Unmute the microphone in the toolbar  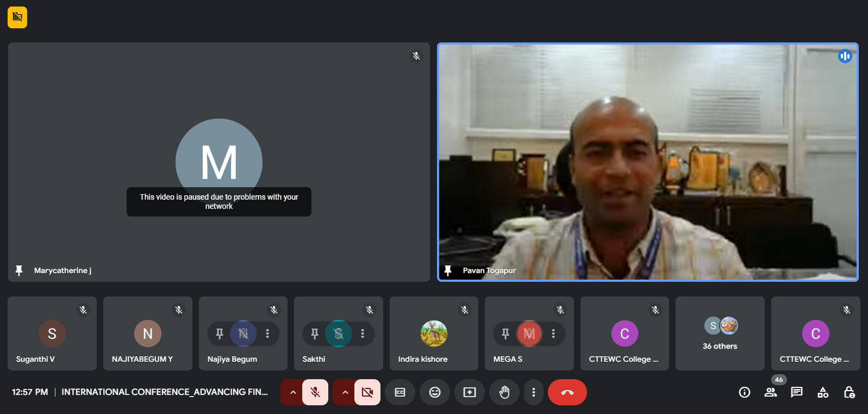pyautogui.click(x=315, y=392)
